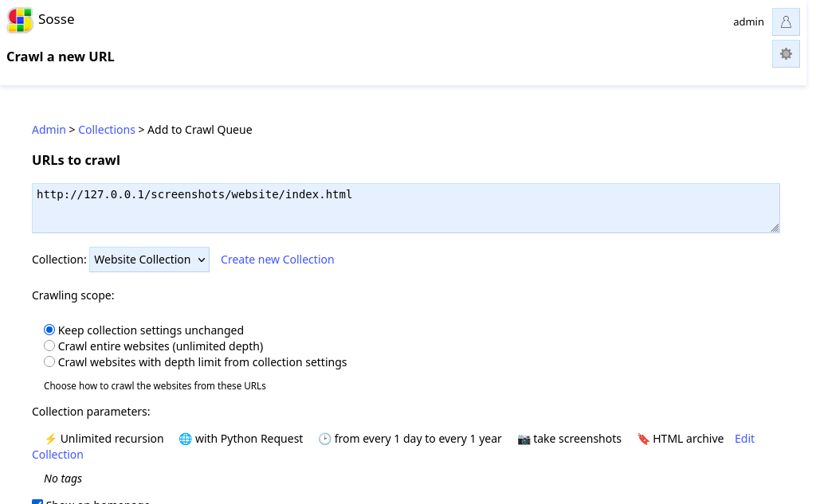This screenshot has height=504, width=816.
Task: Click from every 1 day to every 1 year
Action: tap(418, 439)
